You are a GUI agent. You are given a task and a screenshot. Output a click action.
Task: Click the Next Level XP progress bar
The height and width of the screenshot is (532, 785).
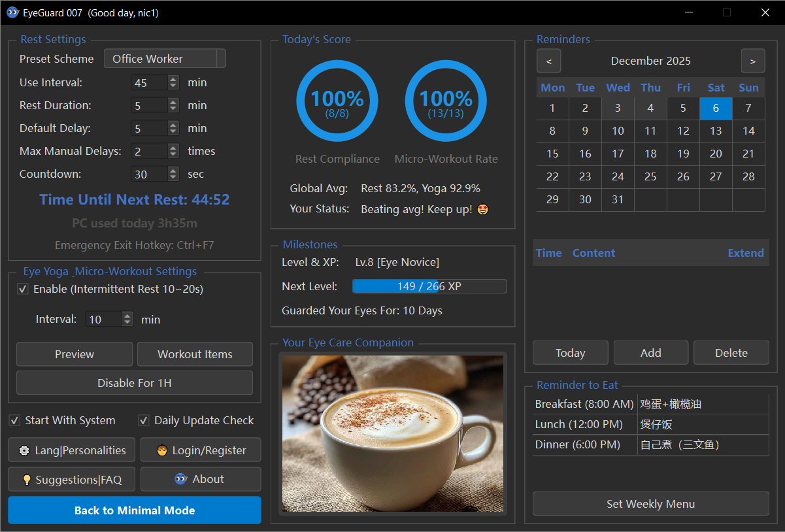pyautogui.click(x=429, y=286)
